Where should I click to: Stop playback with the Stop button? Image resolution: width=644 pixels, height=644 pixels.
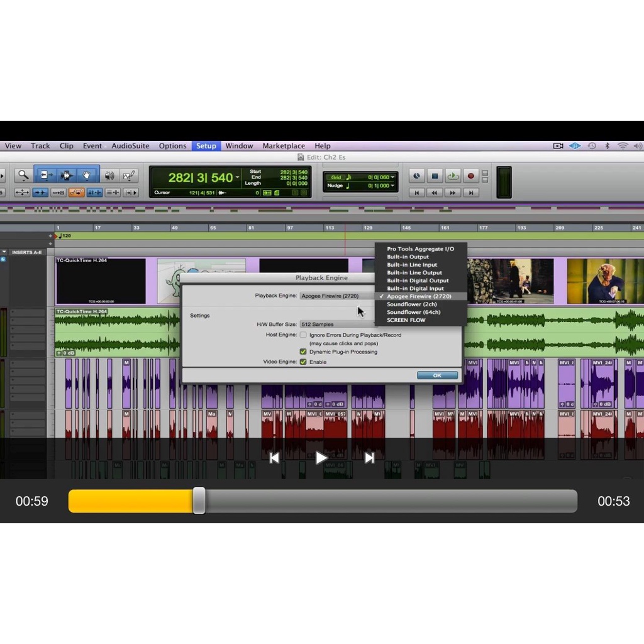pyautogui.click(x=435, y=176)
